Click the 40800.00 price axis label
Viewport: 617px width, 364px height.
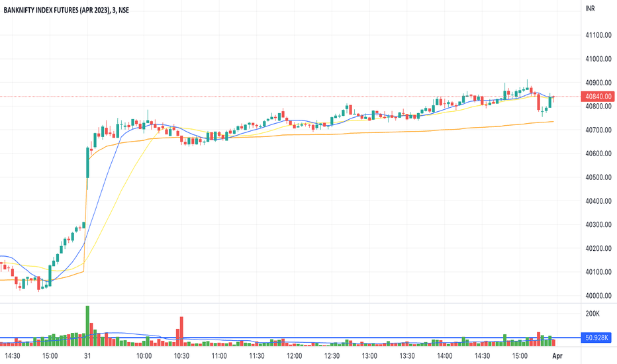[x=598, y=107]
